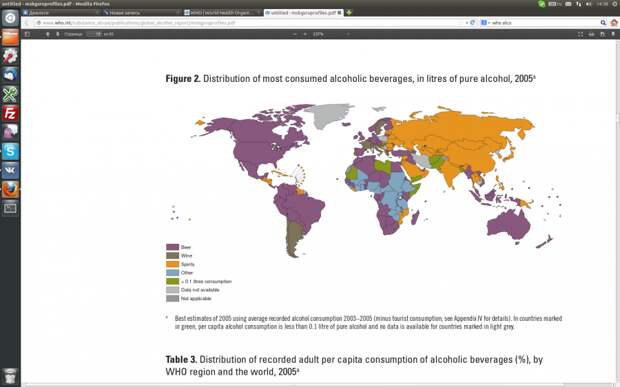Viewport: 620px width, 387px height.
Task: Open the Thunderbird mail launcher
Action: pyautogui.click(x=10, y=75)
